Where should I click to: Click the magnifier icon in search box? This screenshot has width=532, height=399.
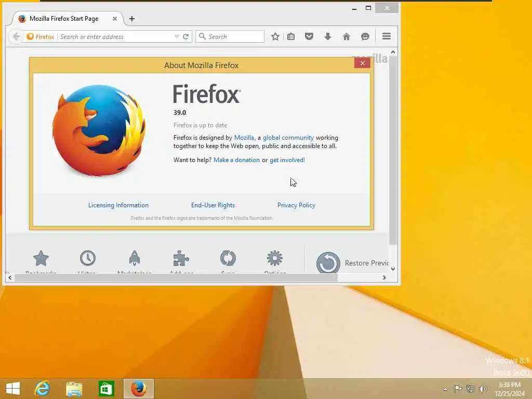click(202, 36)
